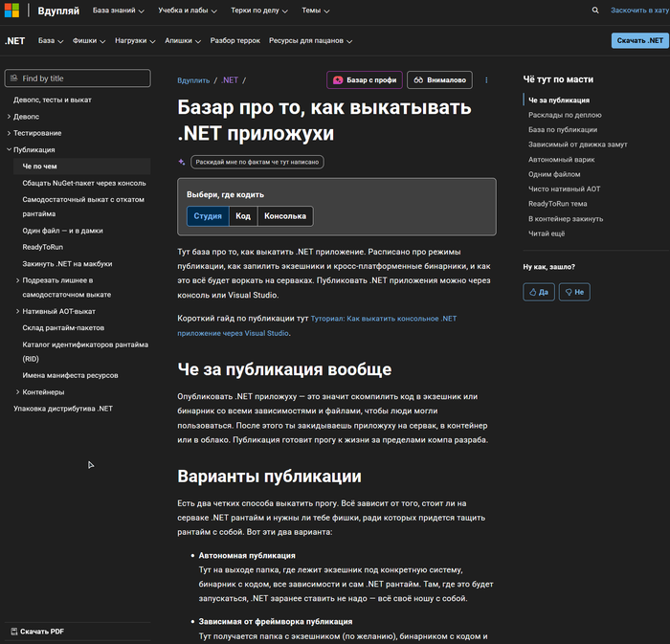This screenshot has height=644, width=670.
Task: Click the Вдуплить breadcrumb link
Action: 193,80
